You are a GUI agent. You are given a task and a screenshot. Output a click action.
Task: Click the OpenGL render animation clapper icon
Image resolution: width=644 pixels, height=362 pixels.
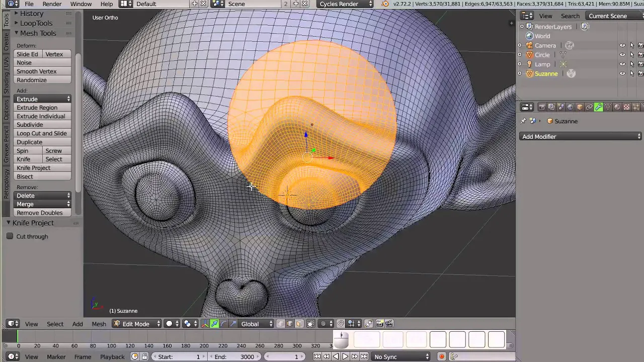(389, 324)
